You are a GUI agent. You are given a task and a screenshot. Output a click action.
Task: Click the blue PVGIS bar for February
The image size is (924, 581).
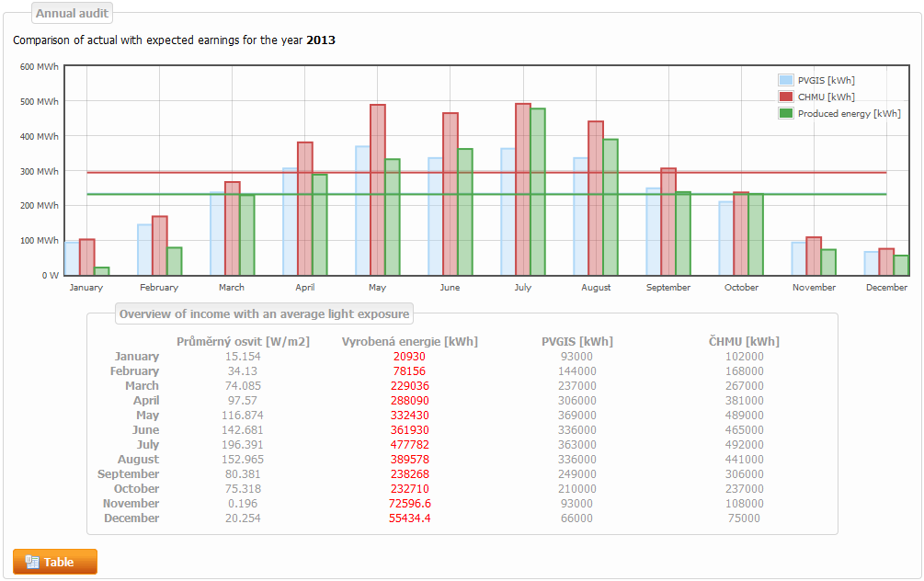click(144, 250)
